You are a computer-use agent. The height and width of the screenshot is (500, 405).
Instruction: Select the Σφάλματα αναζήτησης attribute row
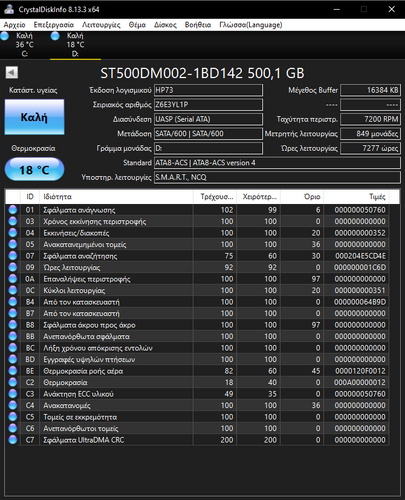coord(197,256)
